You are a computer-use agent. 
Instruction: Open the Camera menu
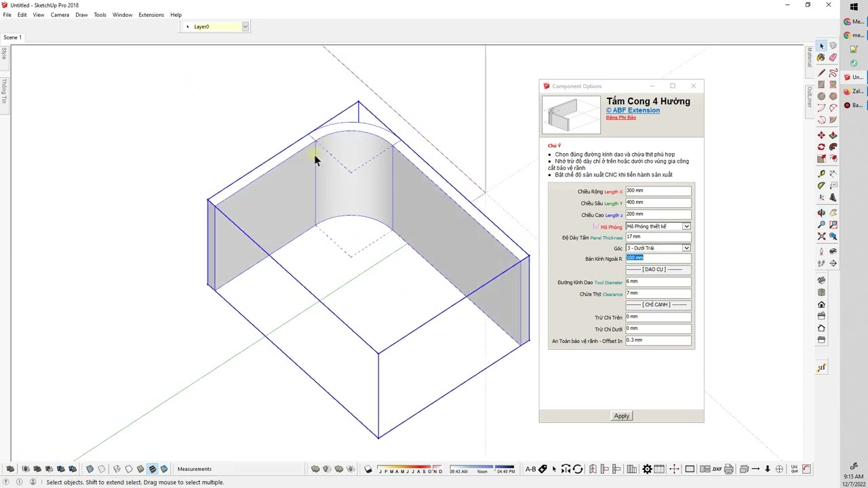pos(60,15)
